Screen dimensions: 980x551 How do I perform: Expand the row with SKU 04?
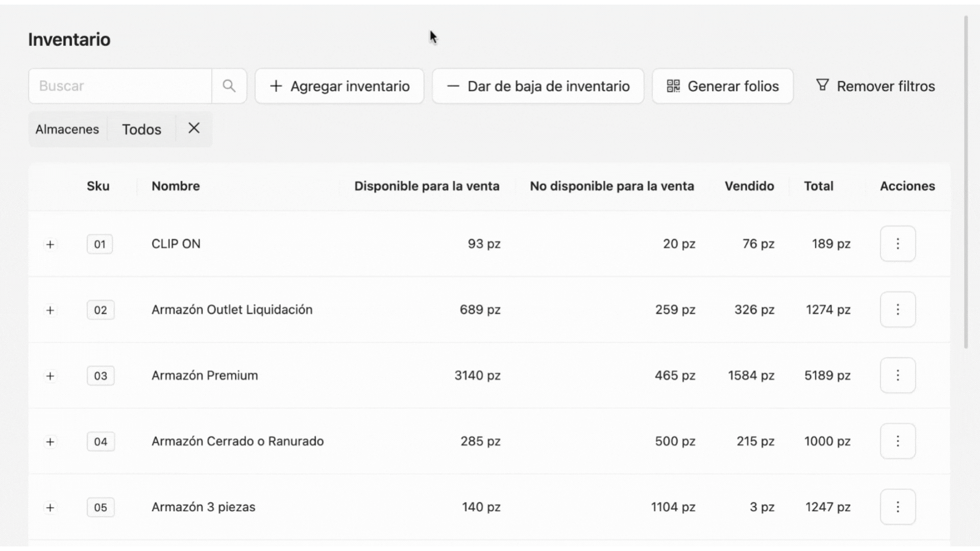50,442
